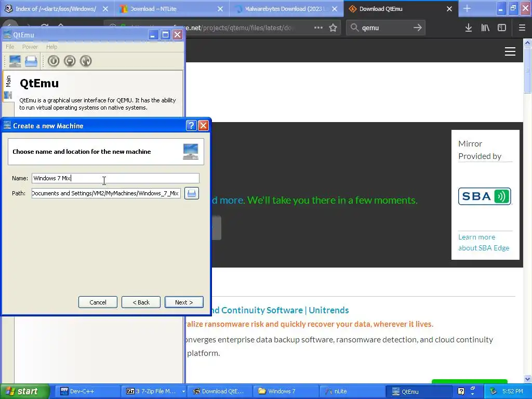Close the Download QtEmu browser tab
Viewport: 532px width, 399px height.
click(449, 9)
